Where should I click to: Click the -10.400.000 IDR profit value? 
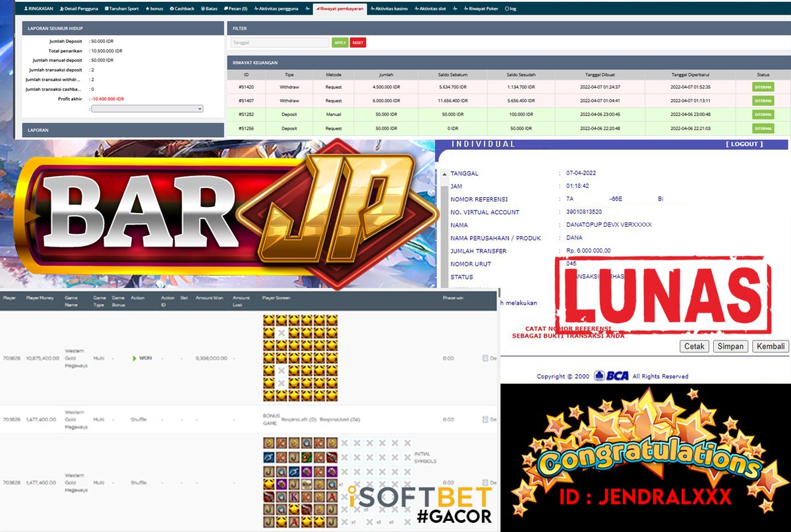tap(108, 98)
